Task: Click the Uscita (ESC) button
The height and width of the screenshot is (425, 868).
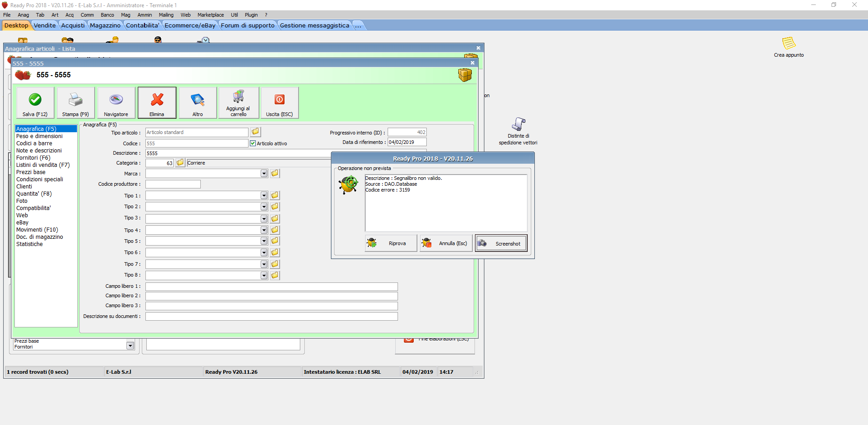Action: click(279, 103)
